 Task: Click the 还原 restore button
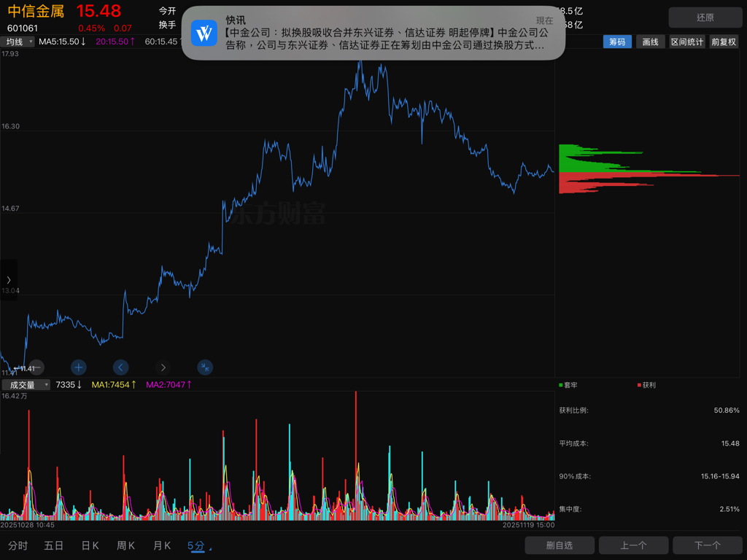pos(705,17)
